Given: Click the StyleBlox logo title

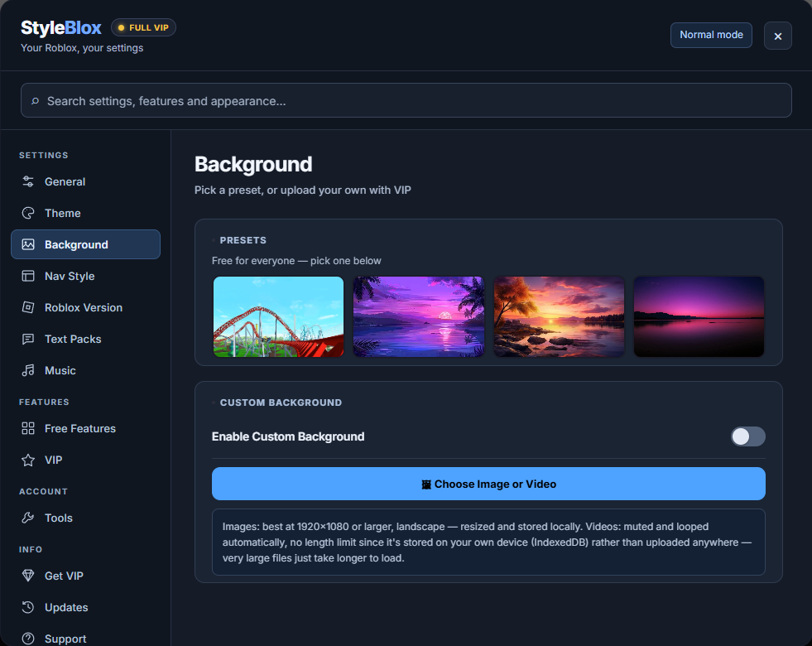Looking at the screenshot, I should point(61,27).
